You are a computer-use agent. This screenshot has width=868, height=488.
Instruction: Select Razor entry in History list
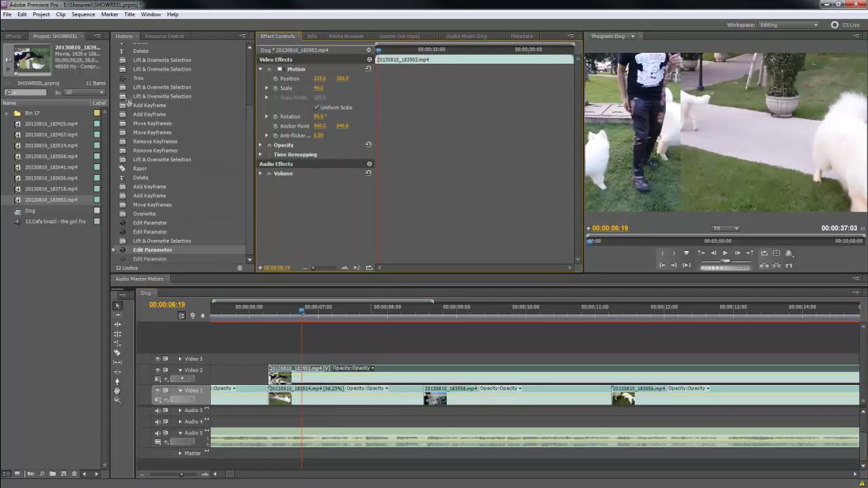pyautogui.click(x=140, y=168)
